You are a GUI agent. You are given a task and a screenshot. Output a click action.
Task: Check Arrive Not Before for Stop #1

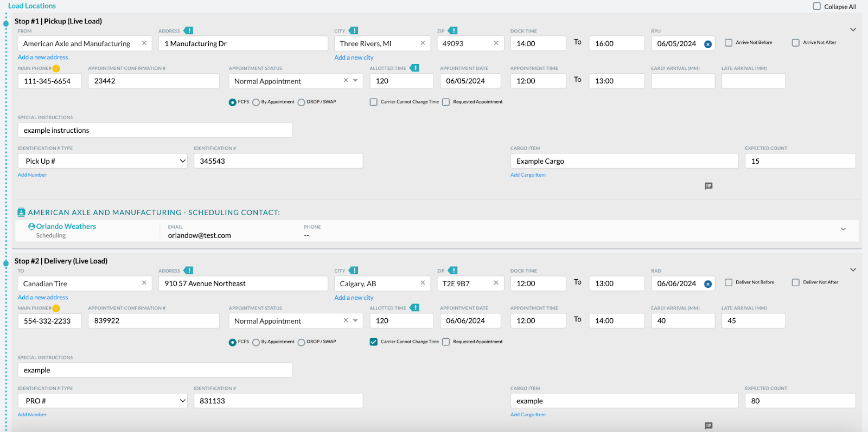pos(729,43)
